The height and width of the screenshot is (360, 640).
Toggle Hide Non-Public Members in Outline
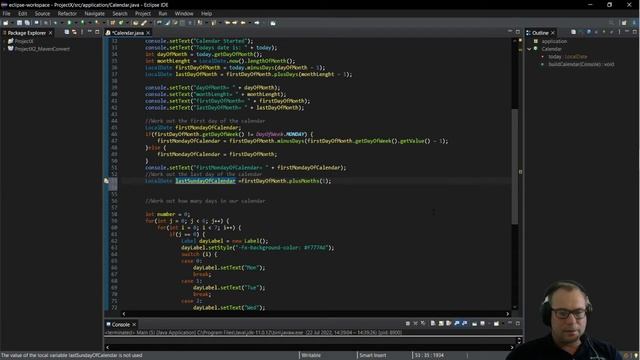(604, 32)
